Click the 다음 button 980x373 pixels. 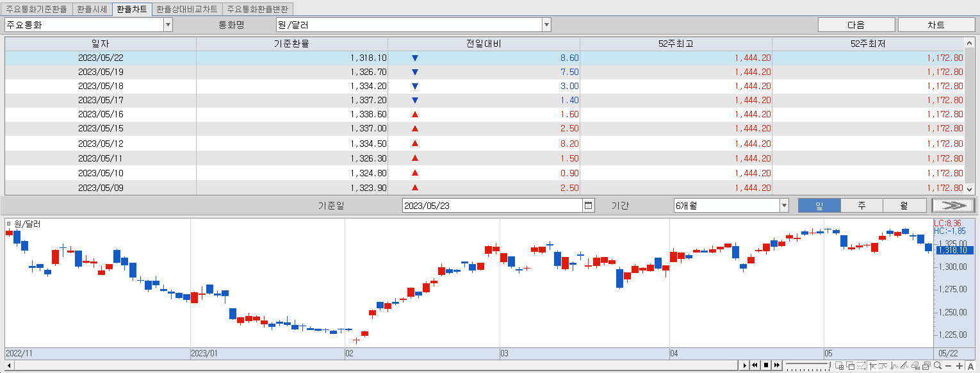(x=856, y=25)
